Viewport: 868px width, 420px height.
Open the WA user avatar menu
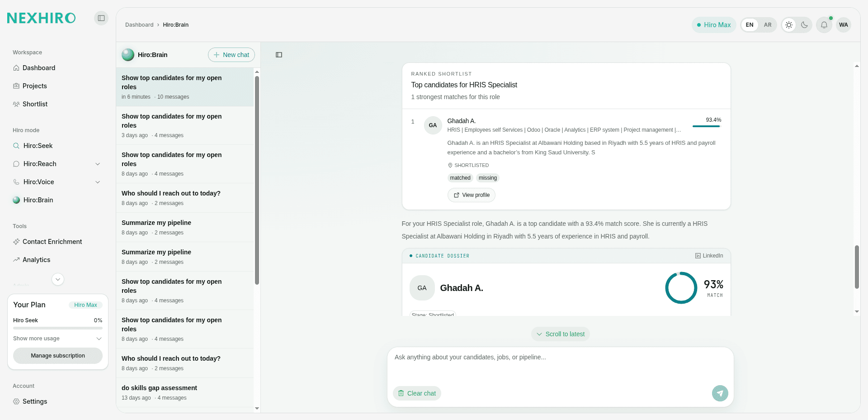coord(844,25)
